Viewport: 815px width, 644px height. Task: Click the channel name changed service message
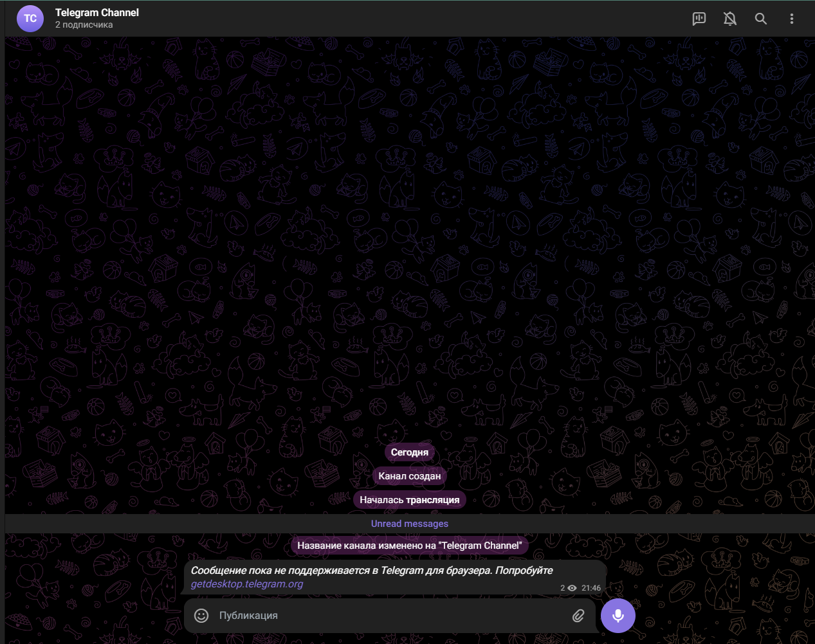pos(410,546)
